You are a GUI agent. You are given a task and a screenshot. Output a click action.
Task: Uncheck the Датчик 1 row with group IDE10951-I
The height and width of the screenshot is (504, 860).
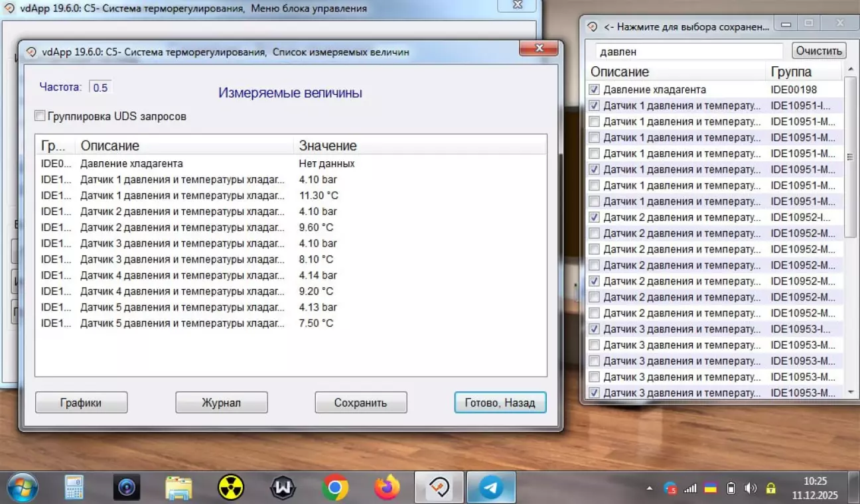pos(595,105)
